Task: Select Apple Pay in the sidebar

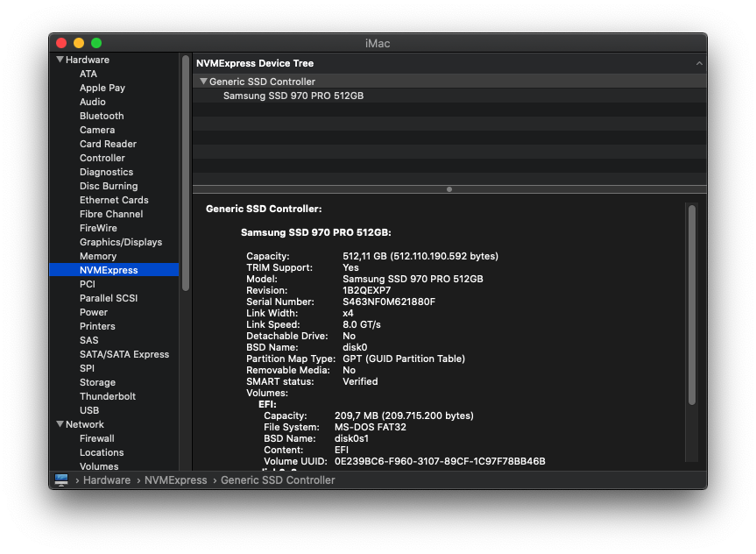Action: (102, 88)
